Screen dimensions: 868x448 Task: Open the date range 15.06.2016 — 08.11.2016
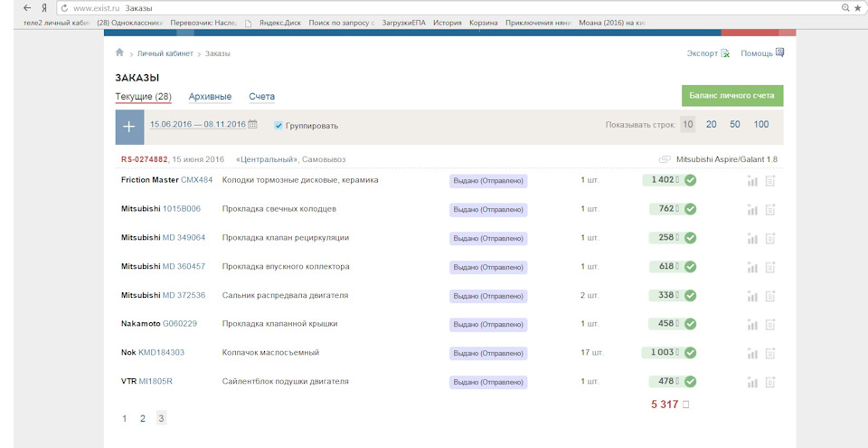(x=198, y=124)
